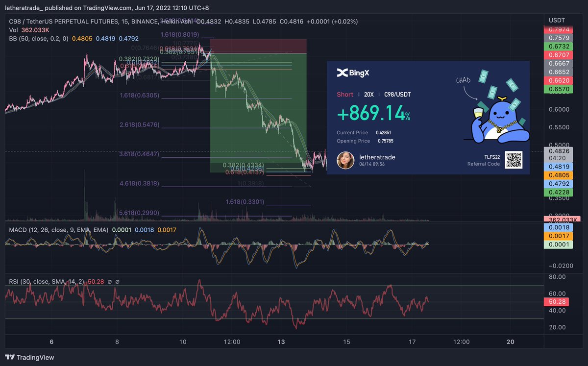Click the red stop-loss zone on chart

[258, 46]
